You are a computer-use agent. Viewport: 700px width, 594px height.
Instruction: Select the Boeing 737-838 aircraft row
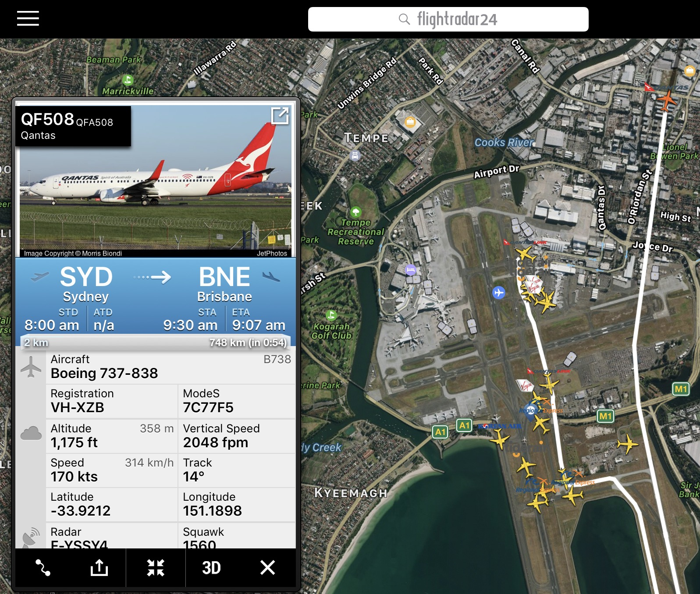171,367
